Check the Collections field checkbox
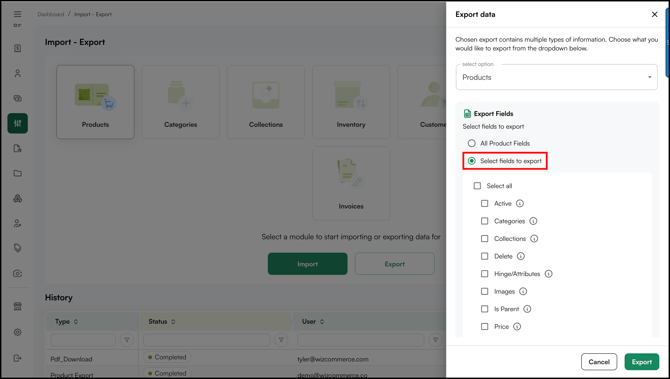Viewport: 670px width, 379px height. click(485, 238)
